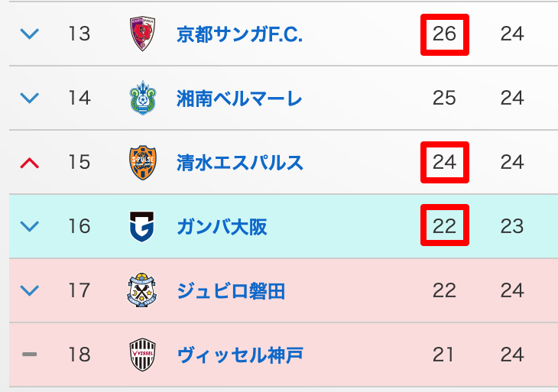Click the highlighted points value 26
The image size is (558, 392).
(x=444, y=34)
